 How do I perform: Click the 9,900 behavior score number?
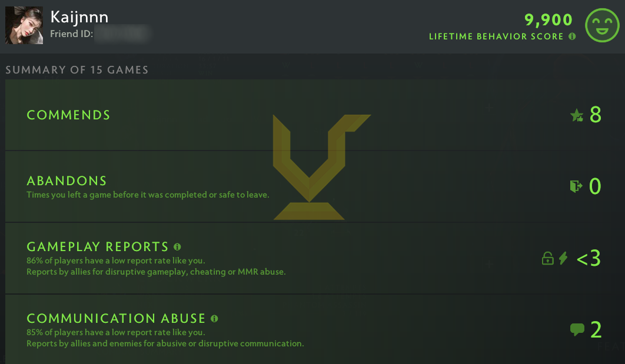pyautogui.click(x=548, y=19)
